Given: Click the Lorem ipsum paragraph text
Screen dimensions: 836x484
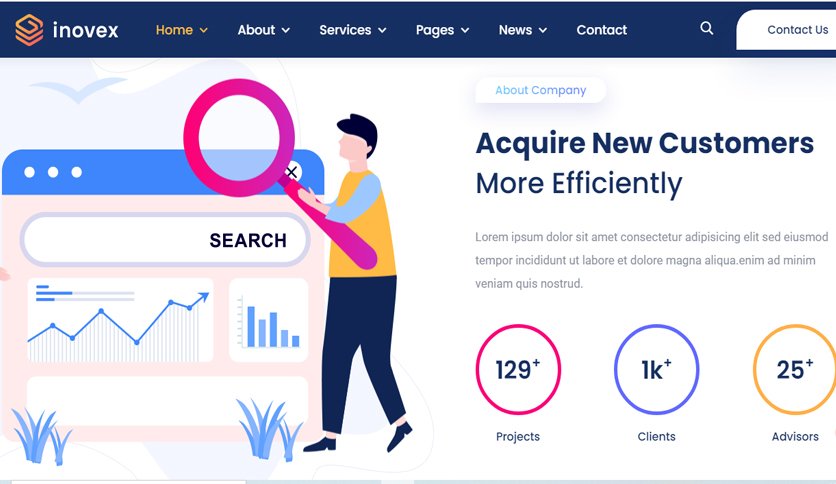Looking at the screenshot, I should [652, 260].
